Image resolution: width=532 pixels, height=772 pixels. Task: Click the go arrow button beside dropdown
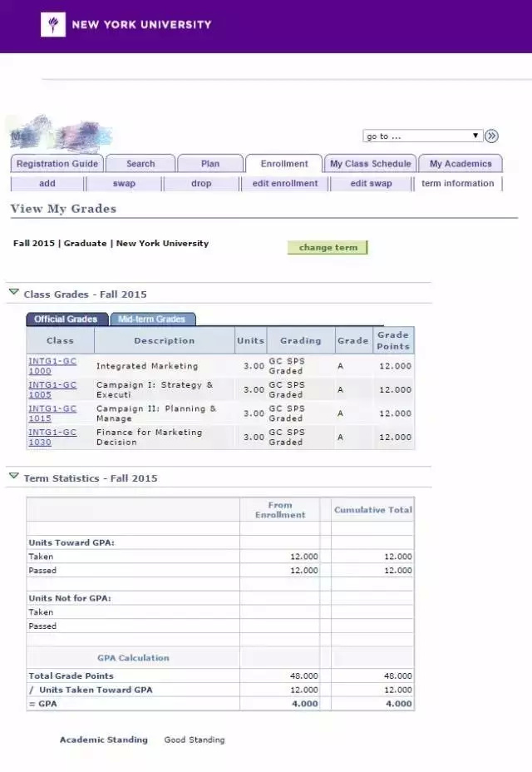point(491,136)
